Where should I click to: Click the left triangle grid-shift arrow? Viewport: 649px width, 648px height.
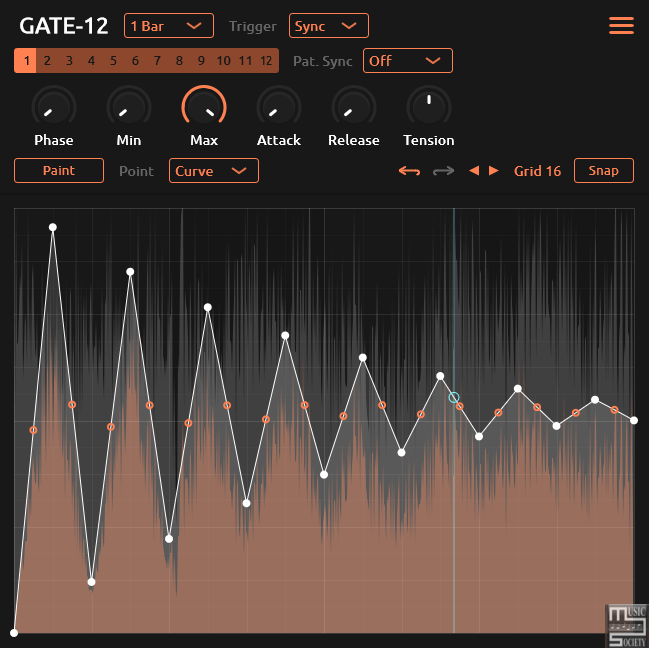474,170
